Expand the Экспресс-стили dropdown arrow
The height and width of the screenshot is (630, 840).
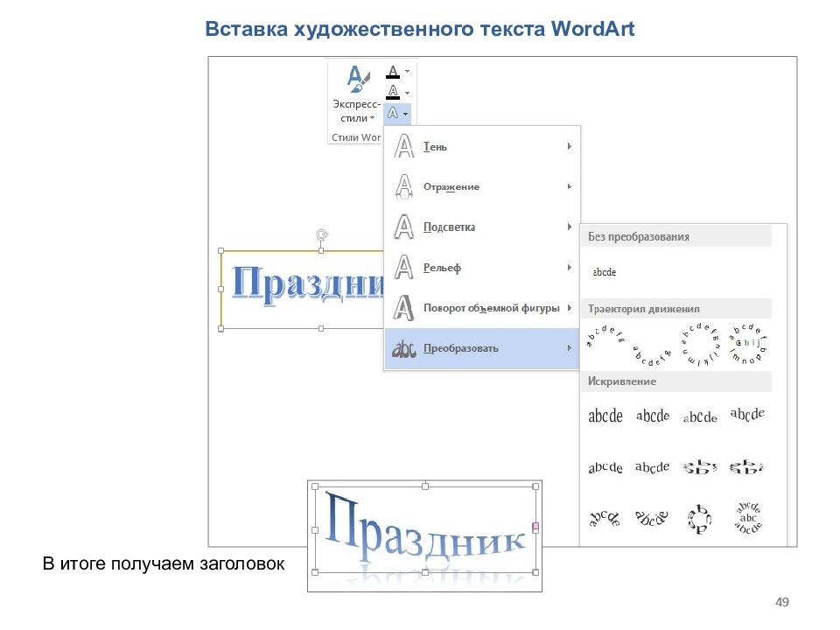[373, 118]
